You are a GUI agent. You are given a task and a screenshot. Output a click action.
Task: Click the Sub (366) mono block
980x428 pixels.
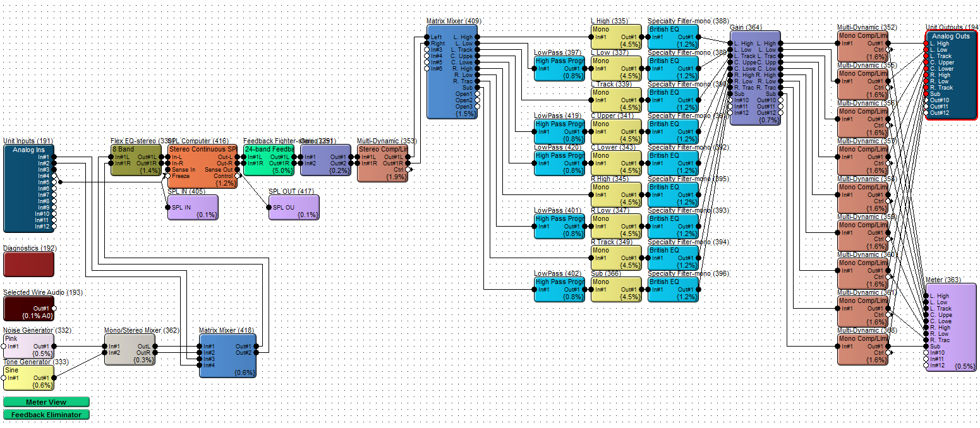(616, 290)
